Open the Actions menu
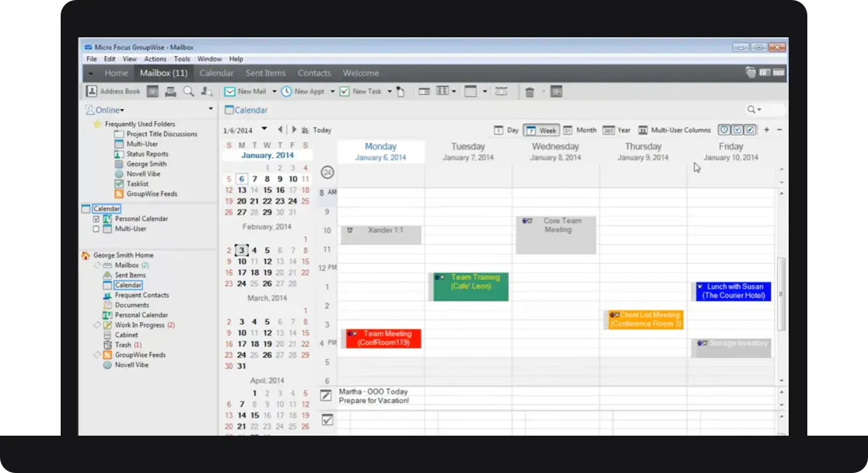Viewport: 868px width, 473px height. click(155, 58)
